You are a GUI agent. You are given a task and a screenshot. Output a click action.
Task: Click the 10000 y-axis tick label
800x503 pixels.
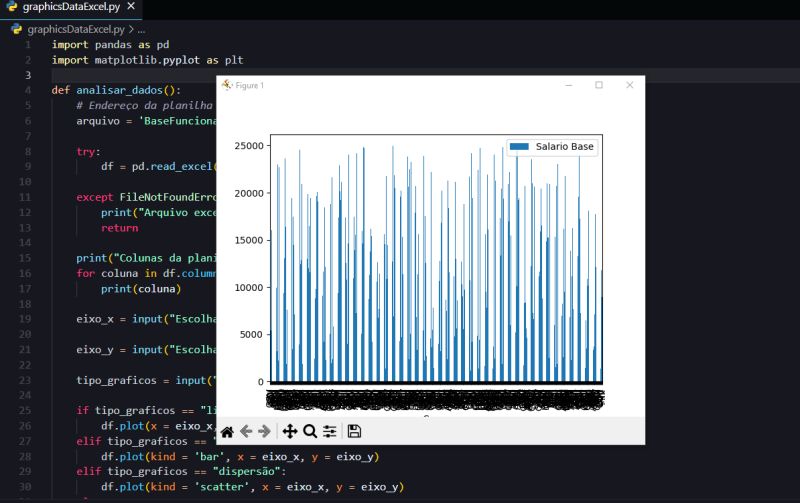click(249, 288)
